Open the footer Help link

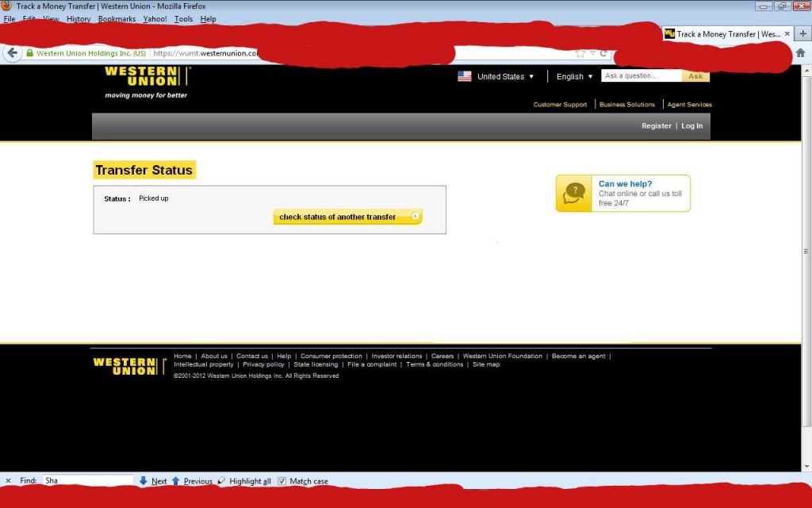(284, 356)
